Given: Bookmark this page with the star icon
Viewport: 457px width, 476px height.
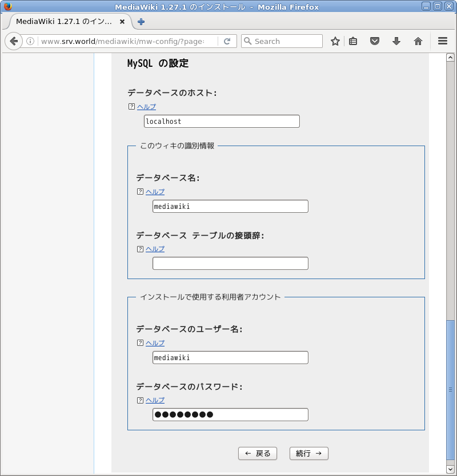Looking at the screenshot, I should (x=335, y=41).
